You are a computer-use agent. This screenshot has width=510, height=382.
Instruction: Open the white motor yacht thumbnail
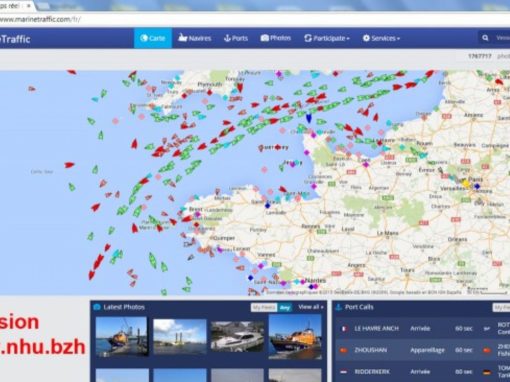(x=237, y=337)
